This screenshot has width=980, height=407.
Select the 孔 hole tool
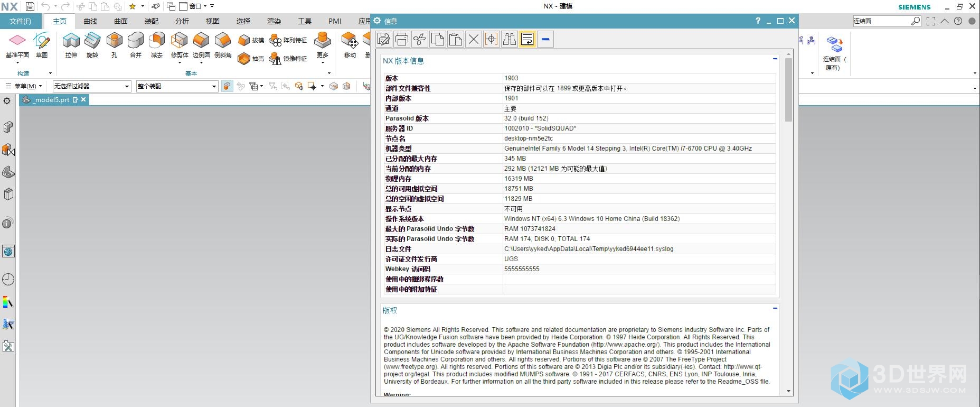[114, 45]
